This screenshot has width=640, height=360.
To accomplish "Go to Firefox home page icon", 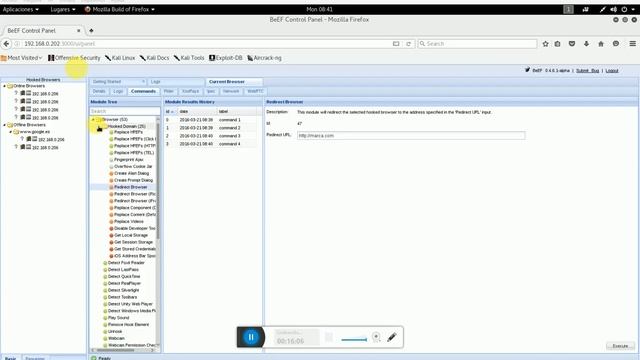I will coord(601,44).
